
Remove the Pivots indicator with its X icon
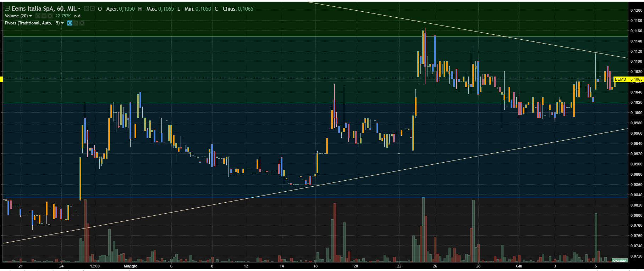[82, 23]
